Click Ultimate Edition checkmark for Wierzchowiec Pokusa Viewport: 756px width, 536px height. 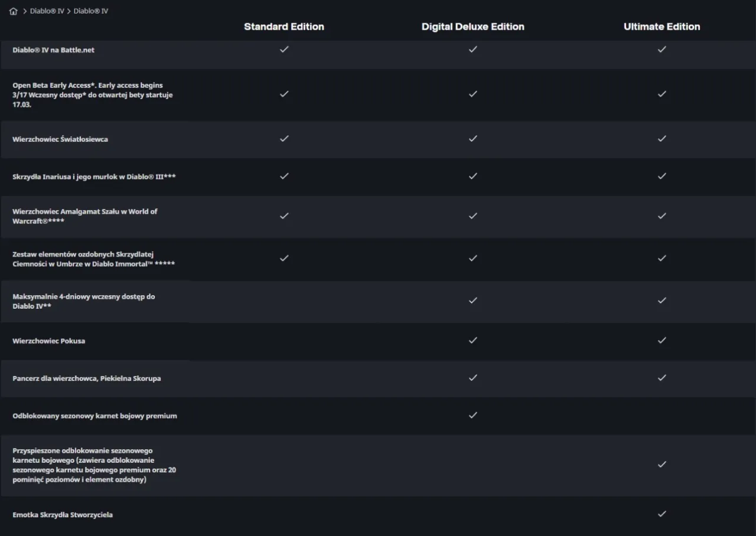tap(661, 341)
